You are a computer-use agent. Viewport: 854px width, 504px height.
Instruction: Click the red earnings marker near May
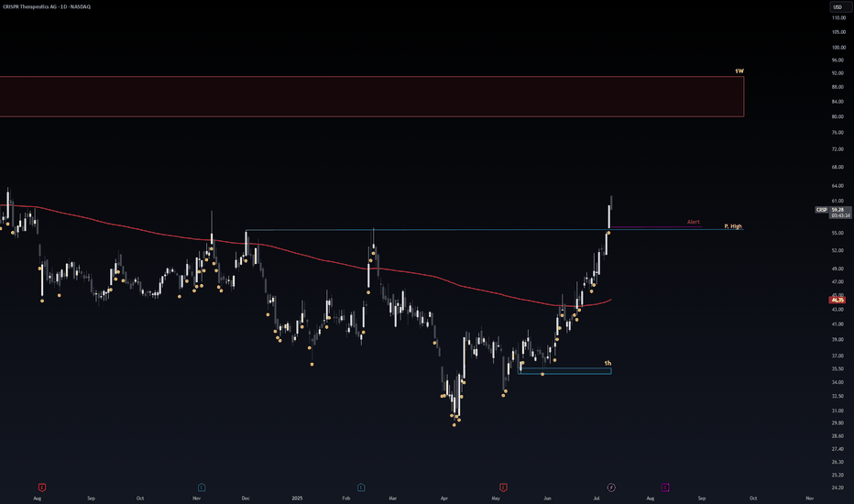(x=503, y=488)
